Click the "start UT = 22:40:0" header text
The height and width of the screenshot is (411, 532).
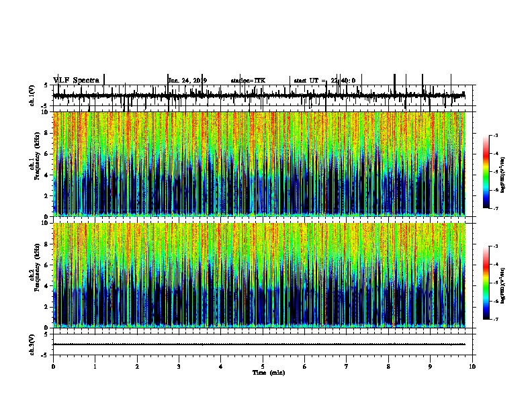[x=324, y=81]
